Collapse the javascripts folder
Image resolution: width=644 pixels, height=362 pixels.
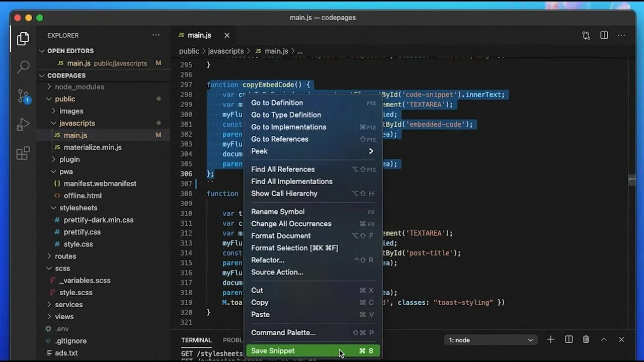[x=77, y=123]
